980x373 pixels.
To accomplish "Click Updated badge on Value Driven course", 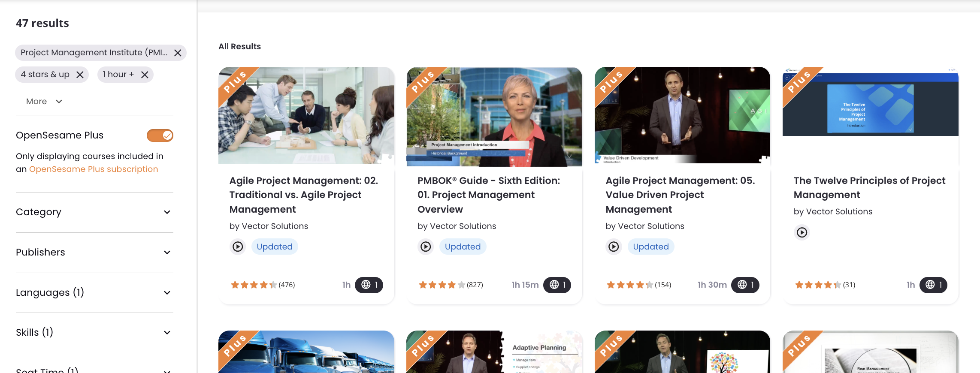I will click(x=650, y=247).
